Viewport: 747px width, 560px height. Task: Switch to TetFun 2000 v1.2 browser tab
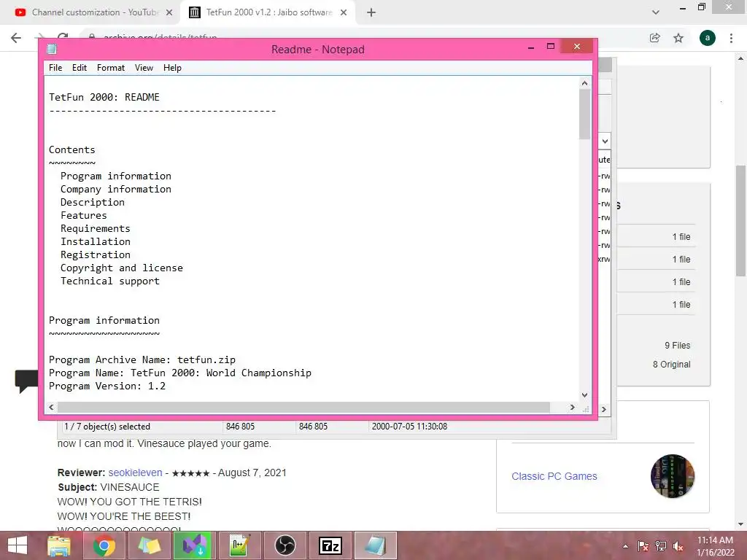click(268, 12)
